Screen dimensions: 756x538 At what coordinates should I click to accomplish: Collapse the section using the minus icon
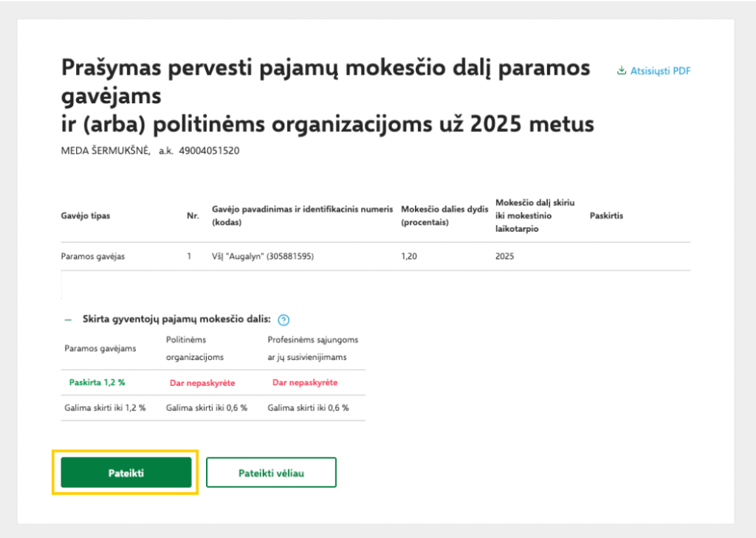click(x=68, y=320)
